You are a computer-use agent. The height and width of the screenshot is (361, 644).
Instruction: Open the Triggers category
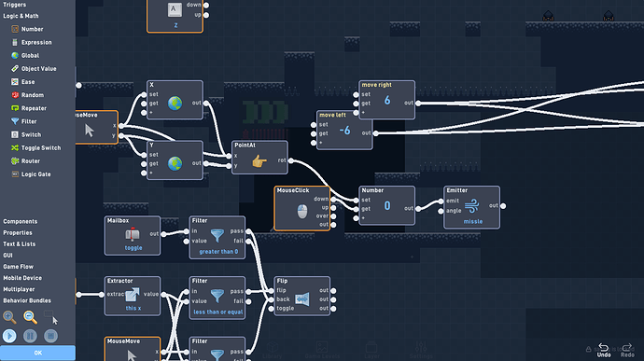(14, 5)
